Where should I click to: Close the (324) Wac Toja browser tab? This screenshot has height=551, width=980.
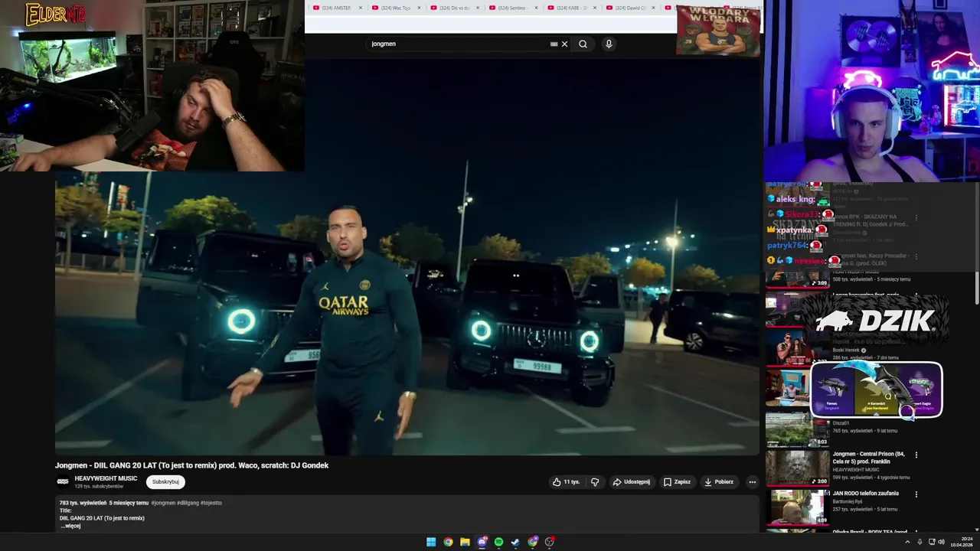click(x=419, y=8)
